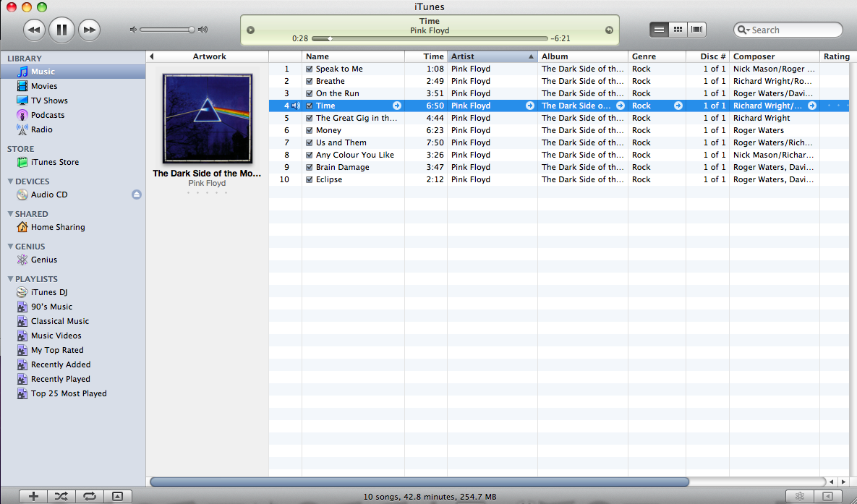Uncheck the Brain Damage checkbox
The height and width of the screenshot is (504, 857).
tap(310, 167)
